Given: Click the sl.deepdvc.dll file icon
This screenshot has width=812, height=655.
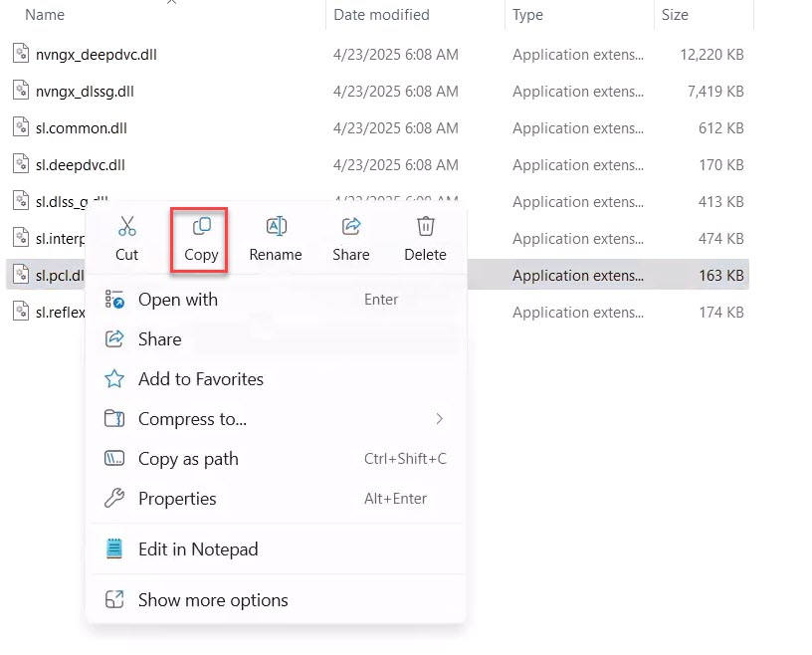Looking at the screenshot, I should tap(21, 164).
